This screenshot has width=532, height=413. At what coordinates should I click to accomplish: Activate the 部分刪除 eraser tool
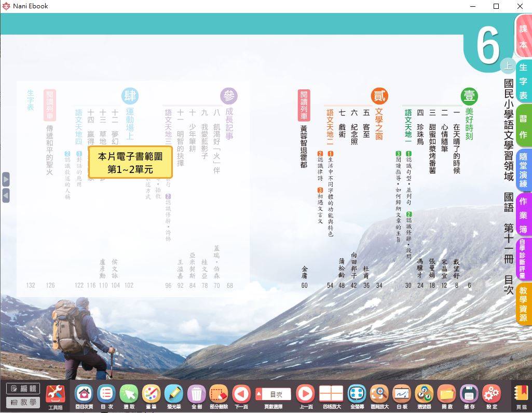point(219,396)
